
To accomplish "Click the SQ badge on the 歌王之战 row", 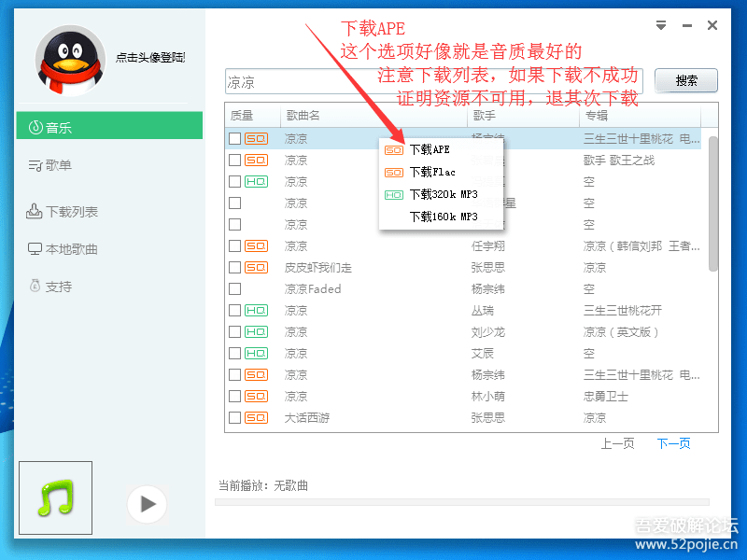I will point(256,160).
